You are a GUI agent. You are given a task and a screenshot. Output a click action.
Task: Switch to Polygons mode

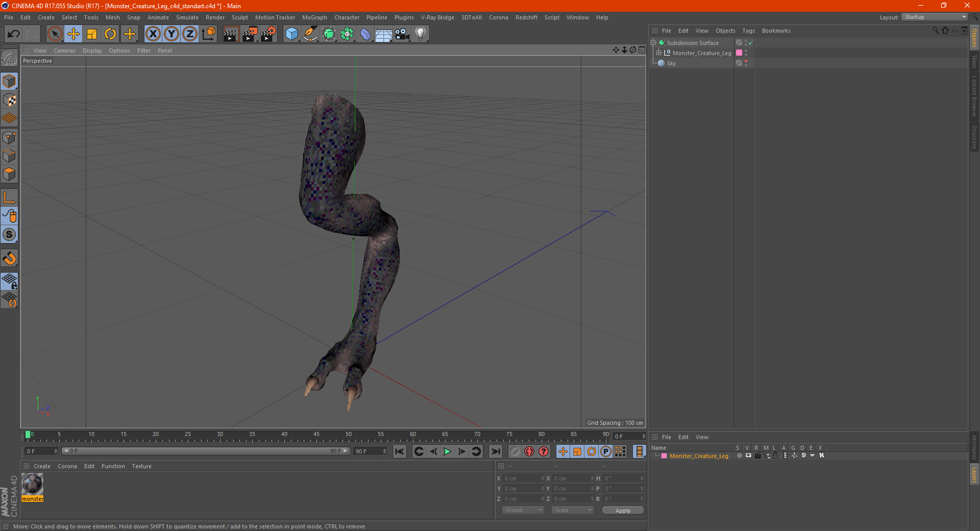tap(9, 174)
